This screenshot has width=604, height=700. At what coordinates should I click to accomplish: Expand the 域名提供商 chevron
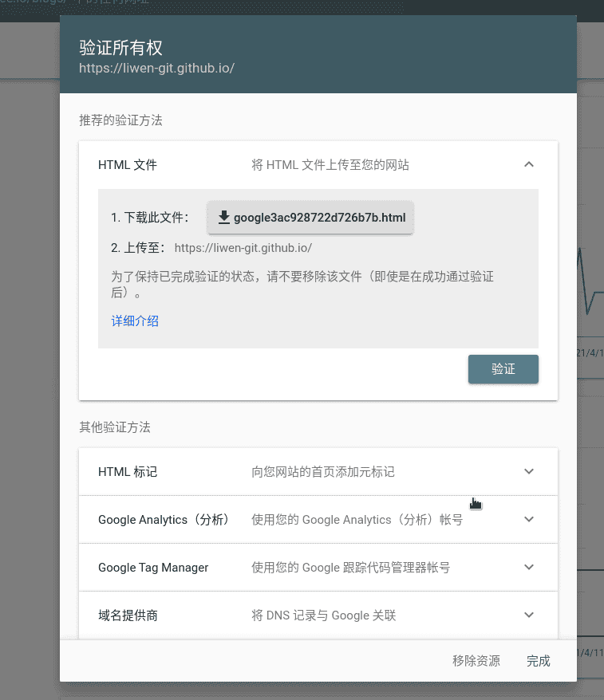529,615
